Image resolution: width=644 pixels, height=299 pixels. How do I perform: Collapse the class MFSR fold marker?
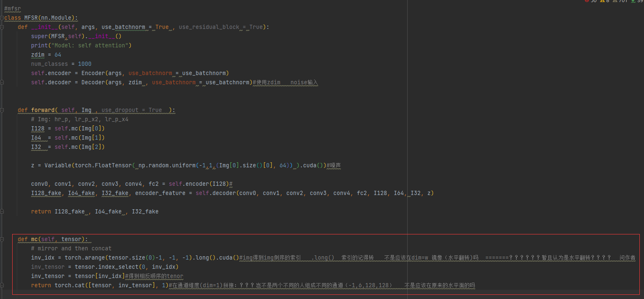coord(2,18)
